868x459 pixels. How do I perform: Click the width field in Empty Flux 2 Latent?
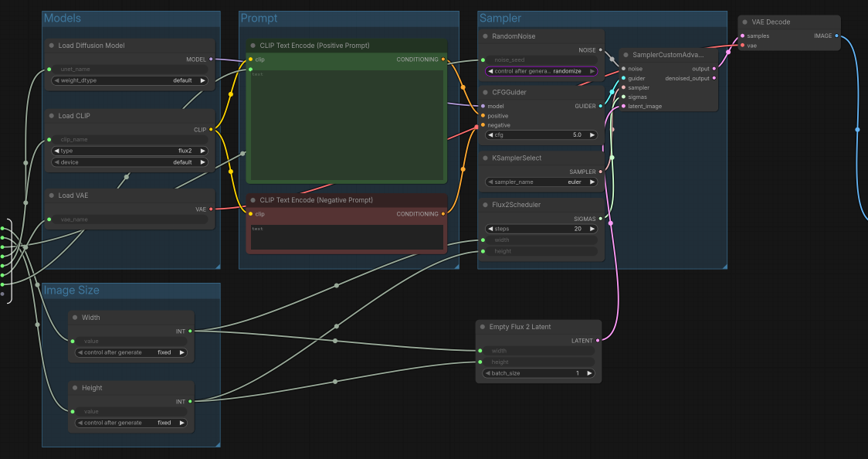pos(538,351)
